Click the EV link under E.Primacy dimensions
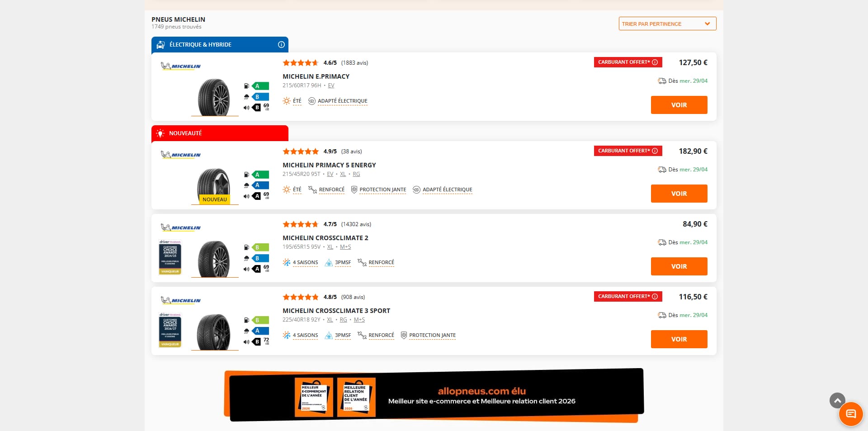 click(331, 85)
